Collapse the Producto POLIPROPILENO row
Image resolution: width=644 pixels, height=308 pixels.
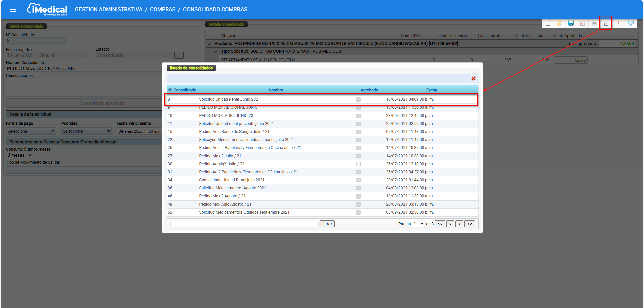point(209,44)
